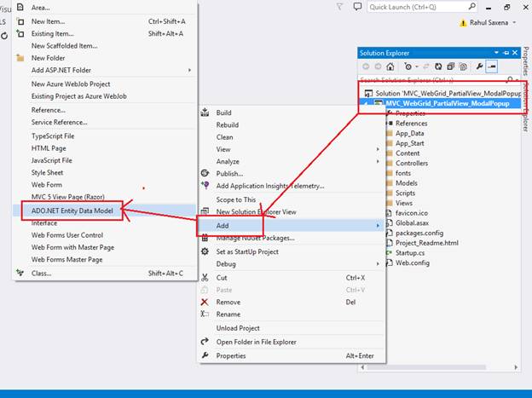Click the red X Remove icon
Screen dimensions: 532x398
click(205, 302)
